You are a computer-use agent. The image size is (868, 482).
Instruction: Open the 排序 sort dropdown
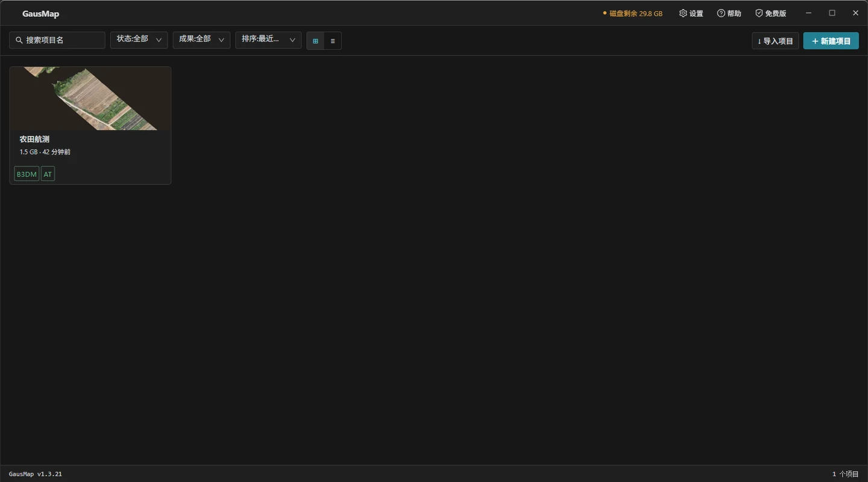[268, 40]
